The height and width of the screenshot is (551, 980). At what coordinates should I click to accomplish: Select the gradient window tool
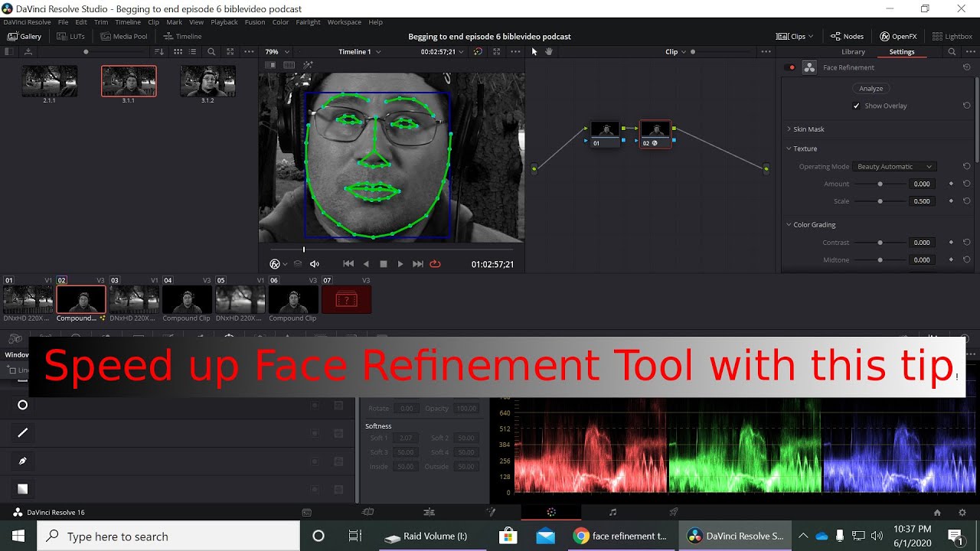point(22,488)
